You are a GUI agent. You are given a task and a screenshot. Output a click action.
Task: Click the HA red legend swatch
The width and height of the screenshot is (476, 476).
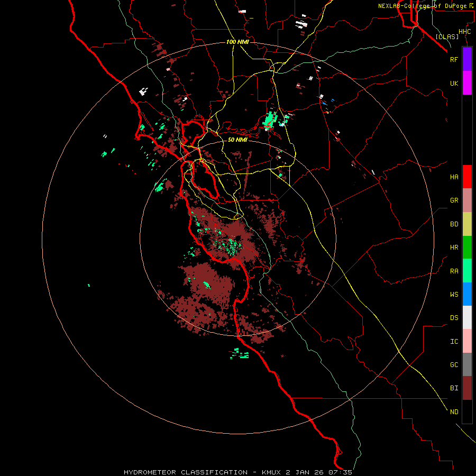tap(467, 177)
